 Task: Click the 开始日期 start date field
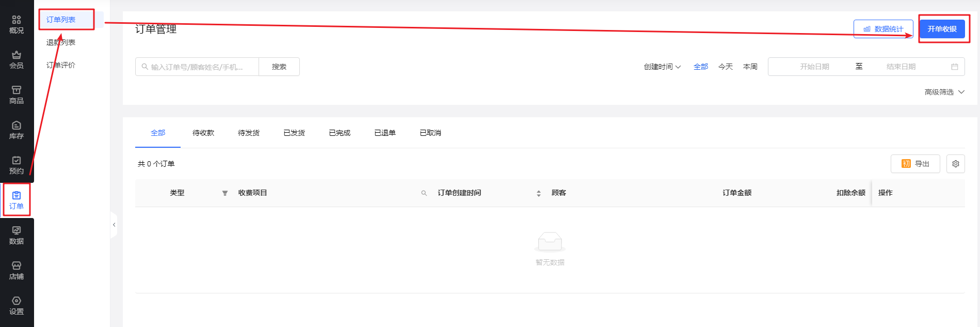pos(814,67)
